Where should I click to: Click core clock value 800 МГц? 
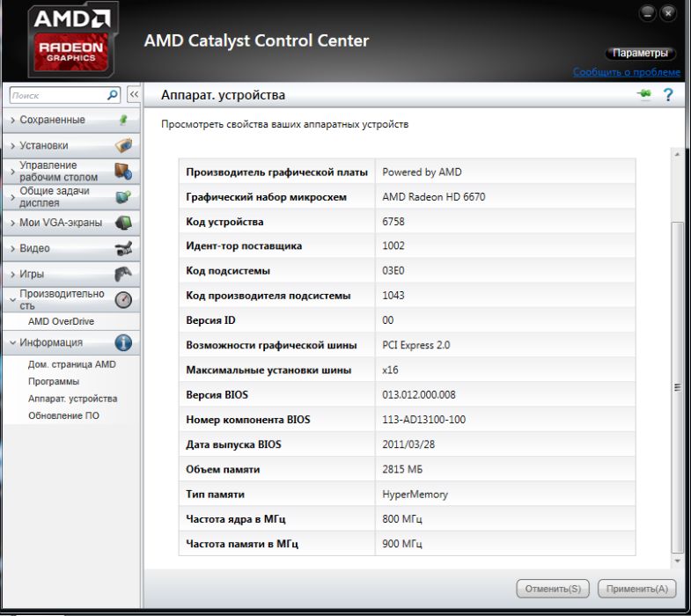point(402,519)
